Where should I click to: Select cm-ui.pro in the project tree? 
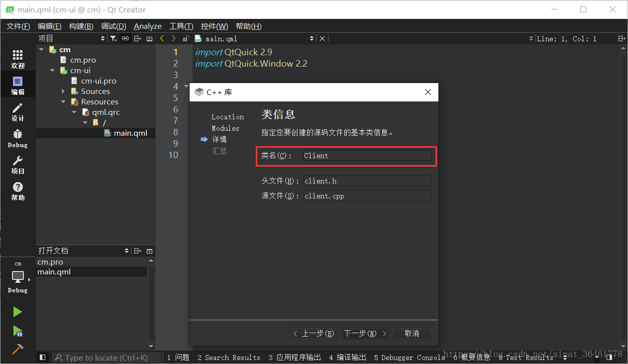click(99, 81)
